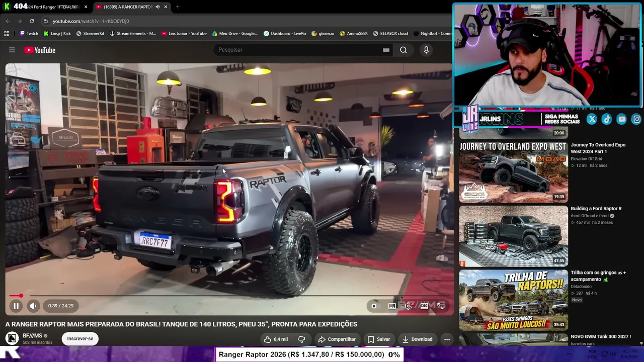The height and width of the screenshot is (362, 644).
Task: Dislike the Ranger Raptor video
Action: pyautogui.click(x=301, y=339)
